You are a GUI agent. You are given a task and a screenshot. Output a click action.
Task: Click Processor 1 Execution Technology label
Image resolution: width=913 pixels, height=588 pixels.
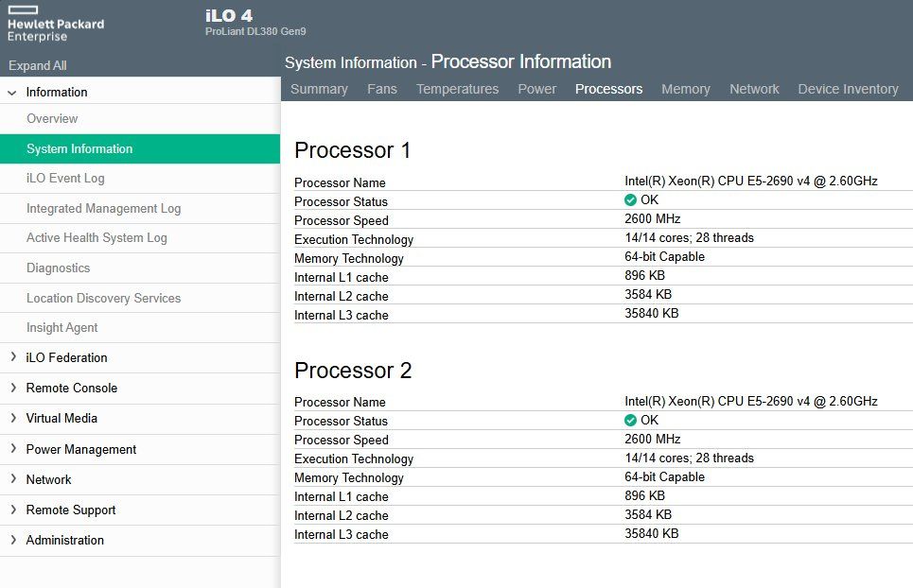coord(354,239)
